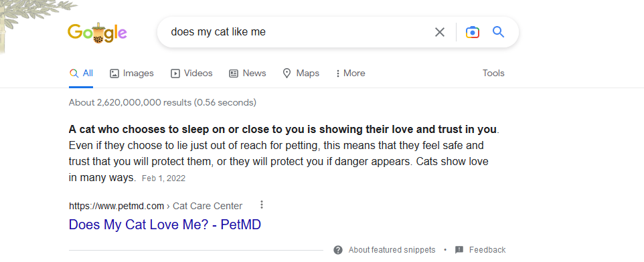Select the All results tab
644x262 pixels.
(81, 74)
